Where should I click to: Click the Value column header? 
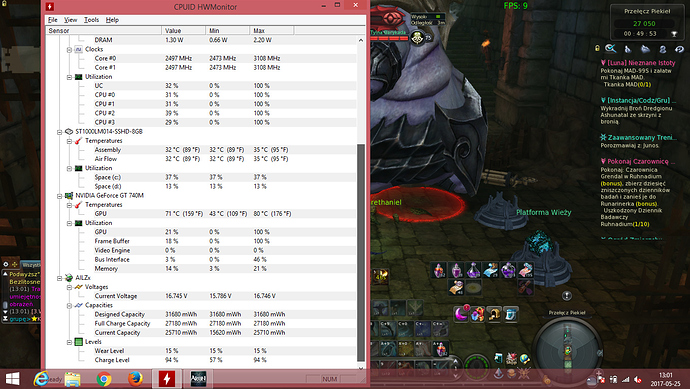184,30
